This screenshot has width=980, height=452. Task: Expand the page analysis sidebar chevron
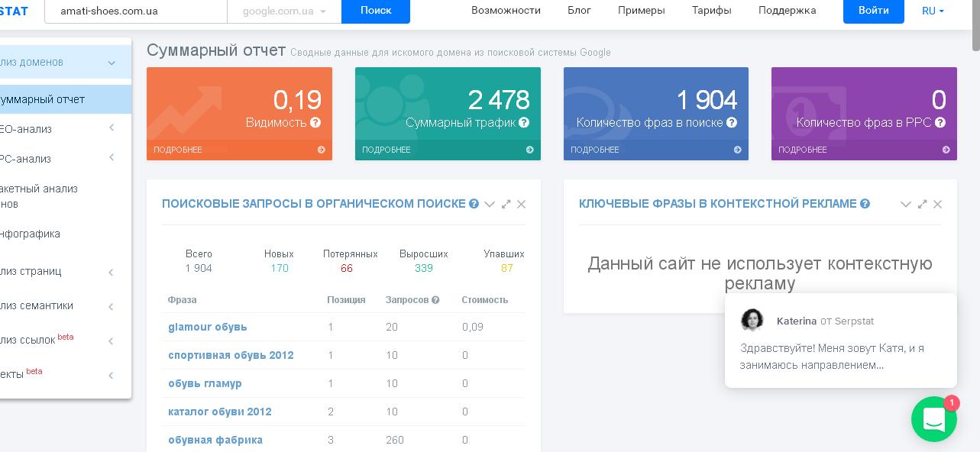coord(112,272)
